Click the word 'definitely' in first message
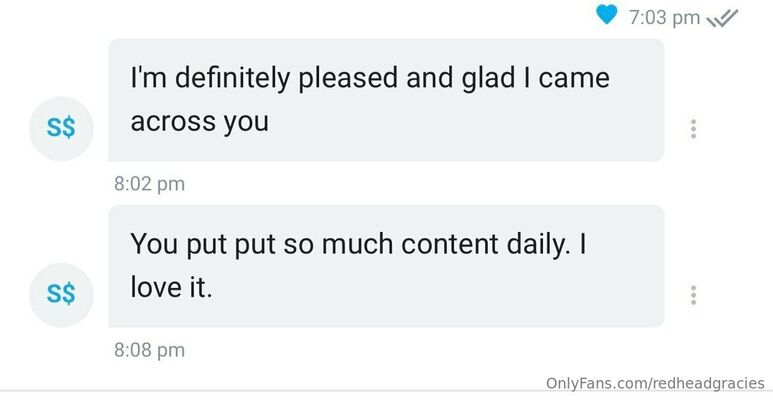773x400 pixels. click(232, 79)
